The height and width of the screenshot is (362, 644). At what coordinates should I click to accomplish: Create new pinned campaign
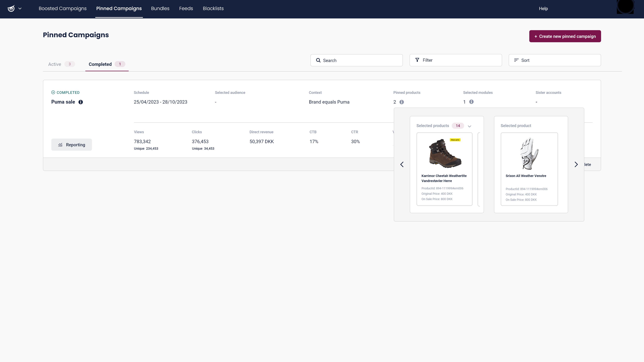pyautogui.click(x=565, y=36)
